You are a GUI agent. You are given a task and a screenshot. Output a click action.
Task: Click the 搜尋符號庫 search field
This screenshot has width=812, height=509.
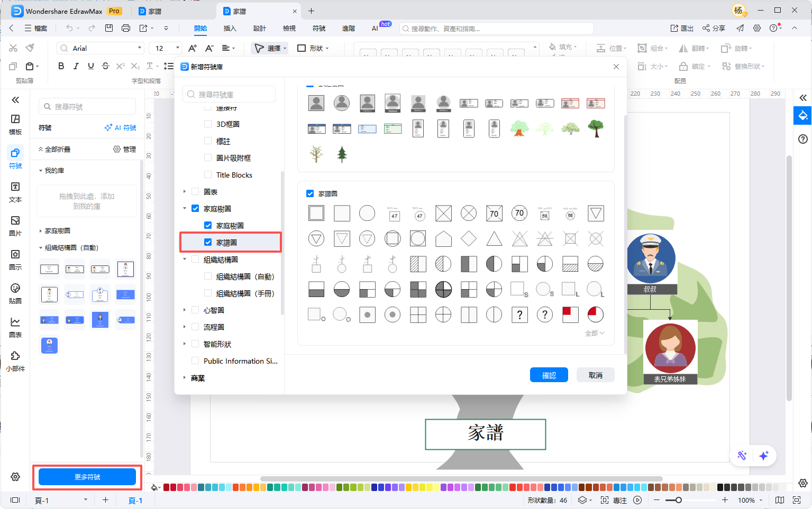229,95
